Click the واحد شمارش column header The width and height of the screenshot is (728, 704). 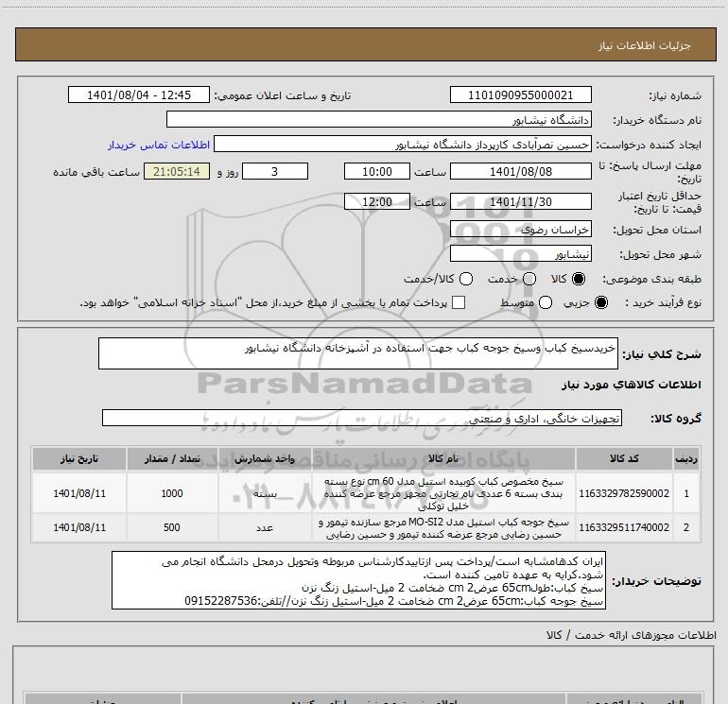pos(265,459)
